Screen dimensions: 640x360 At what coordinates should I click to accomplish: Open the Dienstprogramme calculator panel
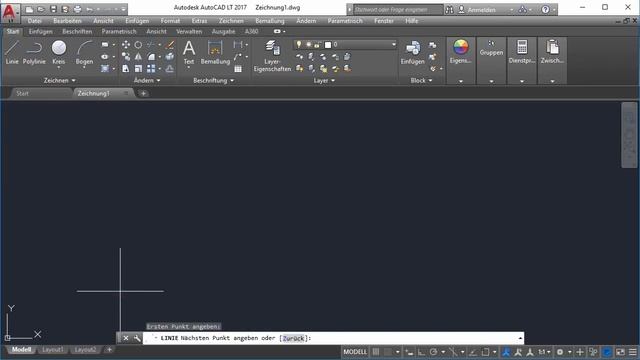(522, 52)
